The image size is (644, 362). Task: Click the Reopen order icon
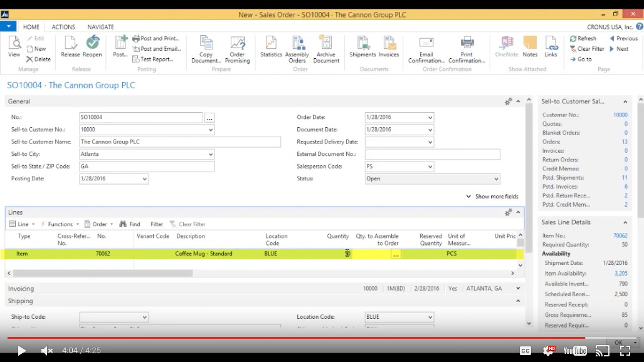[x=92, y=46]
